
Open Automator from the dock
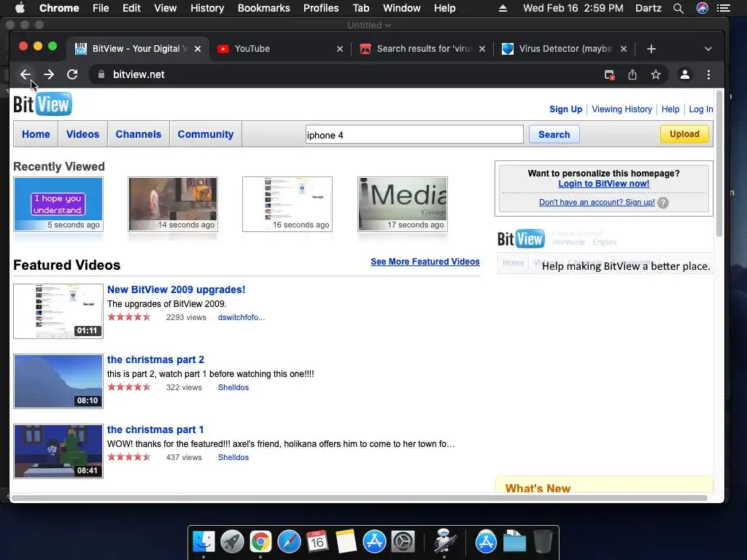pyautogui.click(x=444, y=542)
